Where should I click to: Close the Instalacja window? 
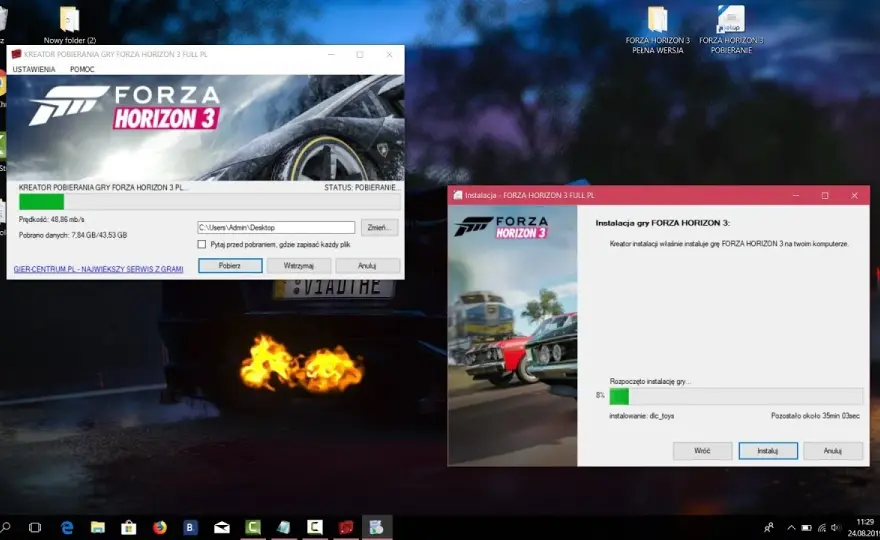tap(854, 195)
